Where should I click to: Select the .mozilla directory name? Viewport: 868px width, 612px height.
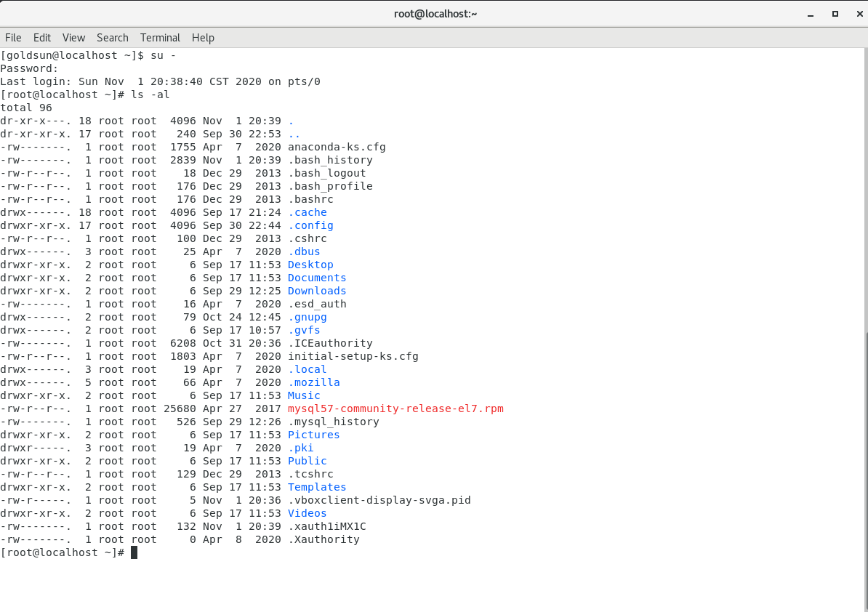(x=314, y=382)
